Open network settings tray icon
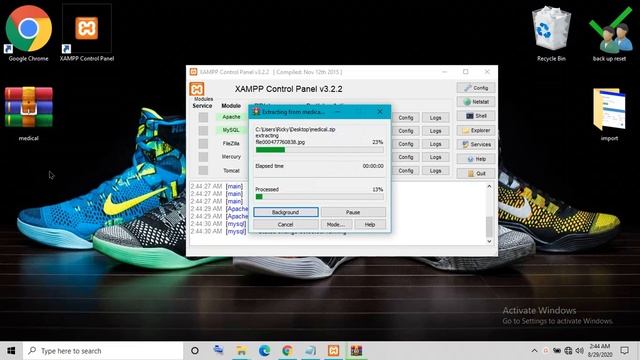Viewport: 640px width, 360px height. pyautogui.click(x=568, y=351)
